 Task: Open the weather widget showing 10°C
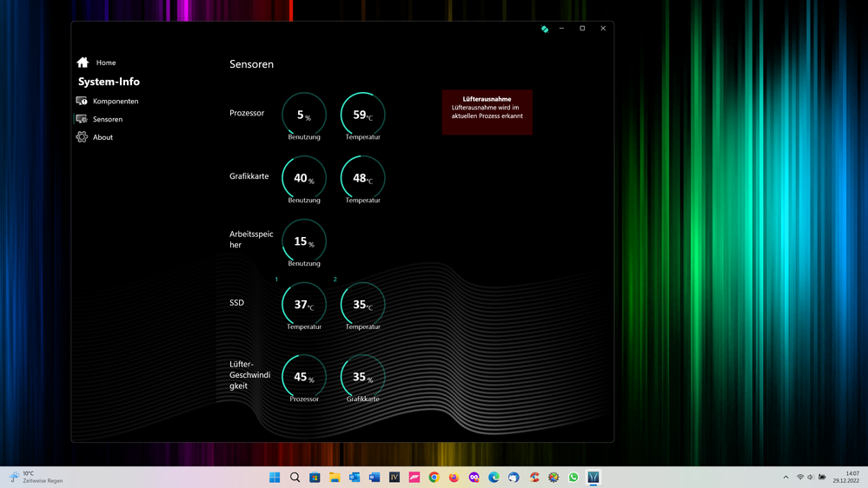35,478
